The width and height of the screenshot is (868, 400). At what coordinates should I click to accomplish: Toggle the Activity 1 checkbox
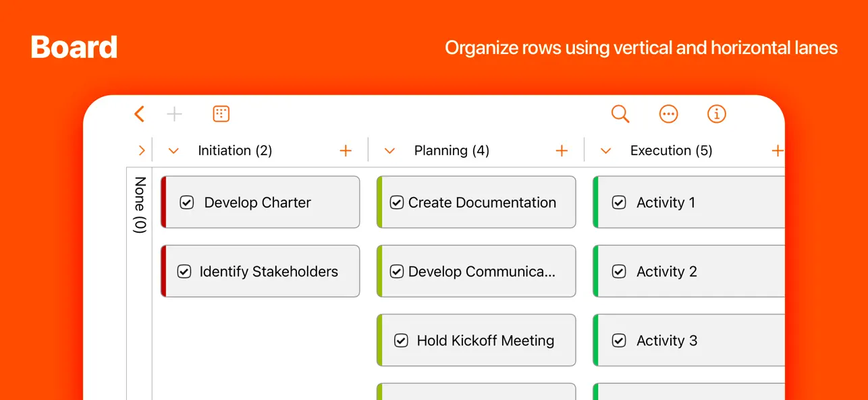(619, 202)
